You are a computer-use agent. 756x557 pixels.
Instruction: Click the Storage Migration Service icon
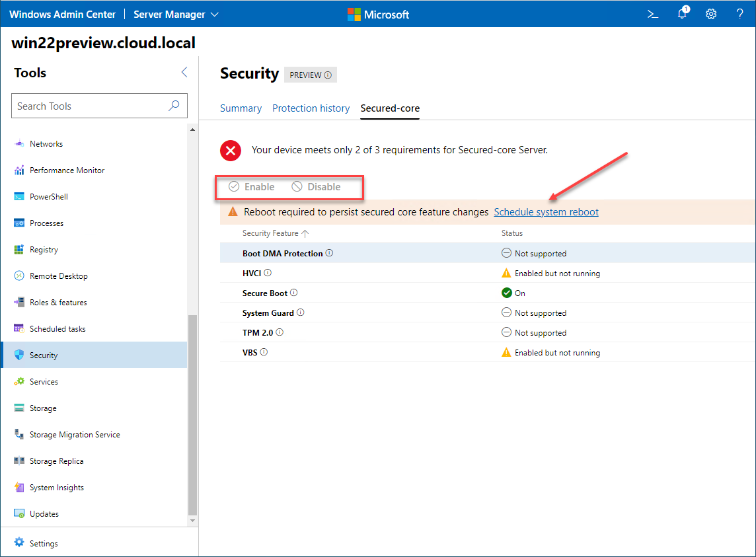click(x=19, y=434)
